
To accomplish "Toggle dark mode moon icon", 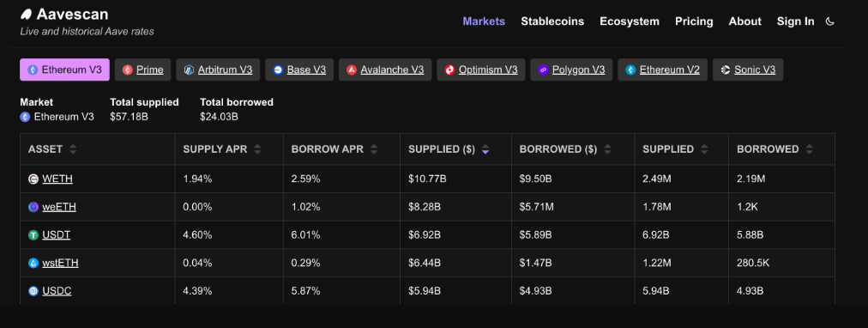I will click(829, 21).
